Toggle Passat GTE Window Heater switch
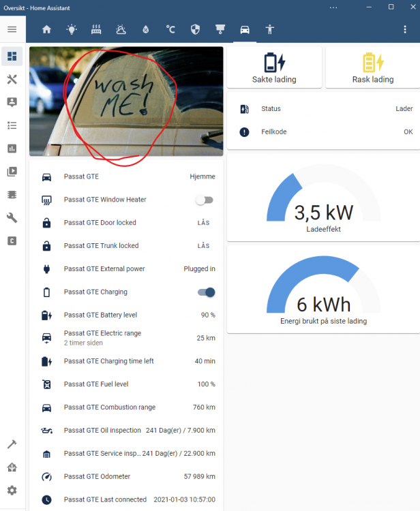420x511 pixels. pyautogui.click(x=205, y=200)
